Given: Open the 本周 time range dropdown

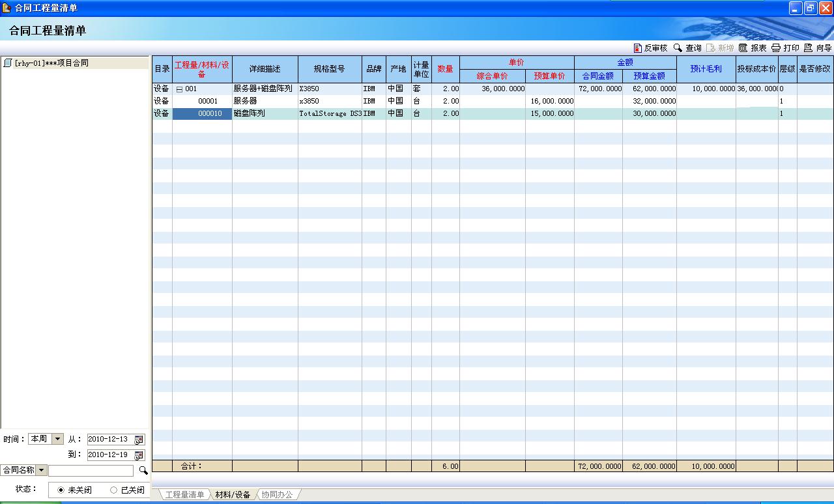Looking at the screenshot, I should coord(57,440).
